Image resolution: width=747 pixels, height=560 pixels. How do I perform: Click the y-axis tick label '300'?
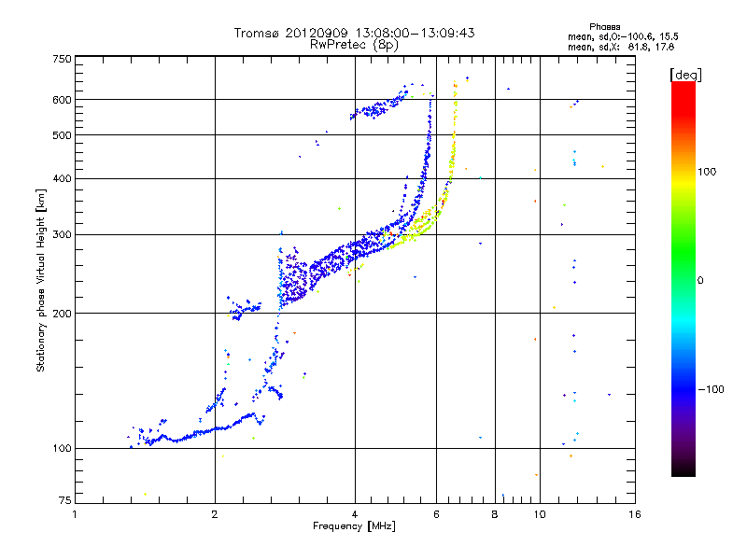point(62,234)
